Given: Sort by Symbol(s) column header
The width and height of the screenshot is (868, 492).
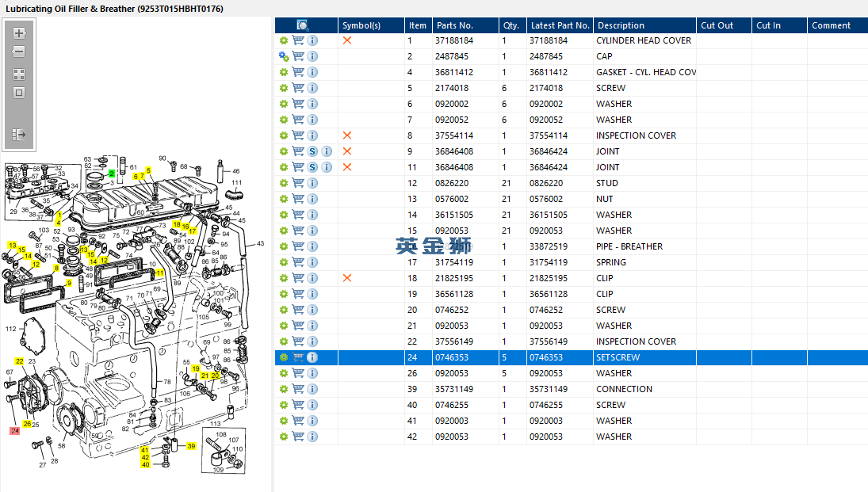Looking at the screenshot, I should point(371,25).
